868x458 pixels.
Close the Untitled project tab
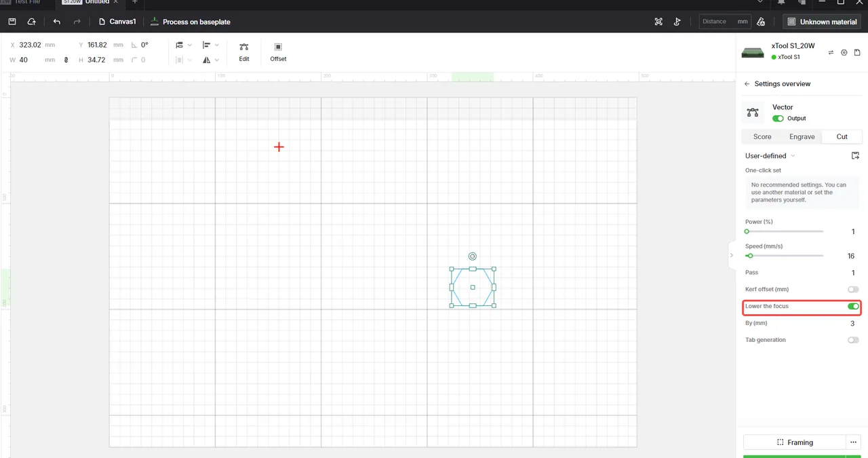pyautogui.click(x=117, y=2)
